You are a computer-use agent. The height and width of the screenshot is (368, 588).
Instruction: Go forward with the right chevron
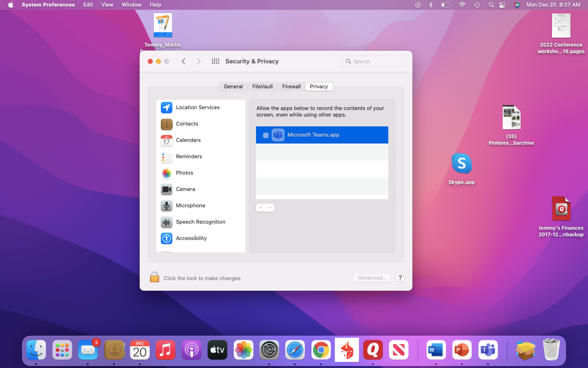[x=199, y=61]
